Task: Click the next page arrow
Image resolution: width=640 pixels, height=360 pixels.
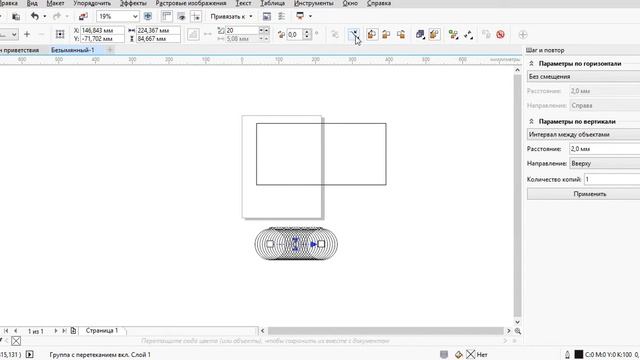Action: point(56,331)
